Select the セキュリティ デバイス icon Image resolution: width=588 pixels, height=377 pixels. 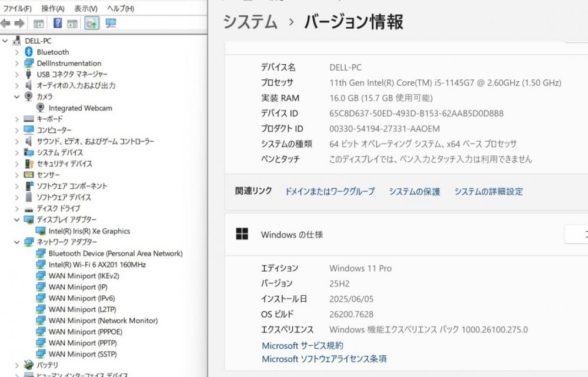[29, 164]
